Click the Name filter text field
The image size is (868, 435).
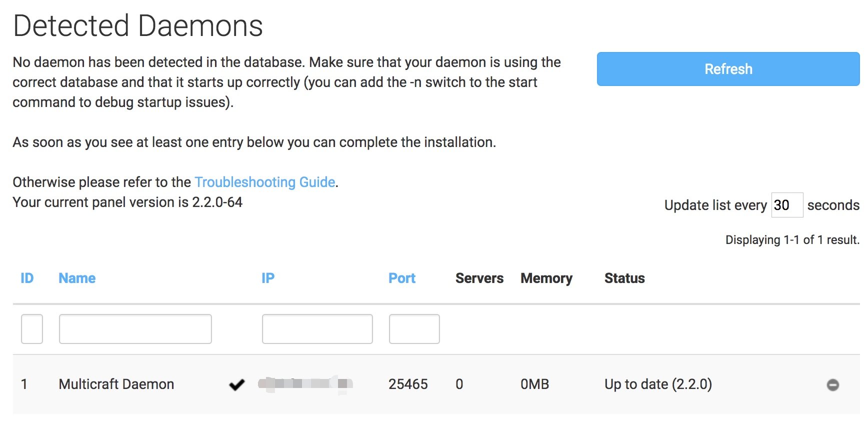tap(135, 329)
